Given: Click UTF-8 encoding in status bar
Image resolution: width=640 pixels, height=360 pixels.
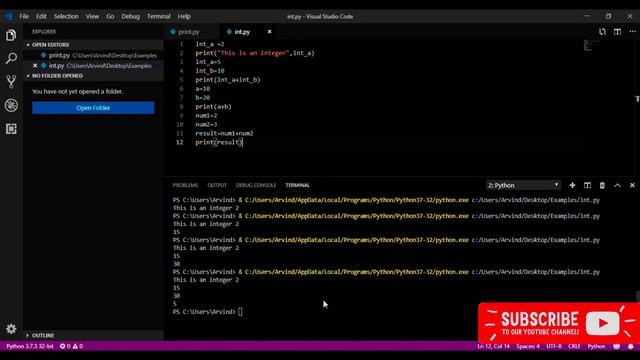Looking at the screenshot, I should pyautogui.click(x=554, y=346).
